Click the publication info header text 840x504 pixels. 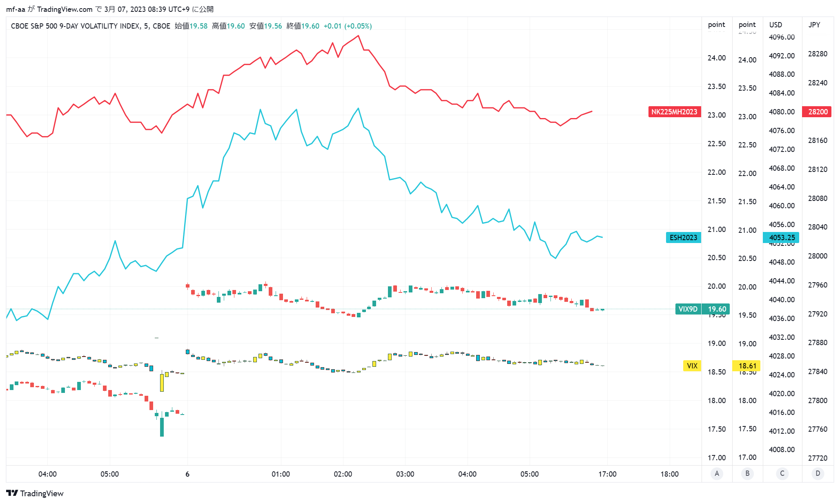pos(110,9)
